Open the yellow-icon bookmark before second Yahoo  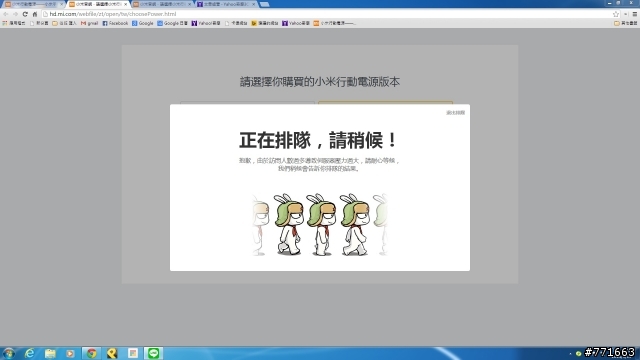265,23
